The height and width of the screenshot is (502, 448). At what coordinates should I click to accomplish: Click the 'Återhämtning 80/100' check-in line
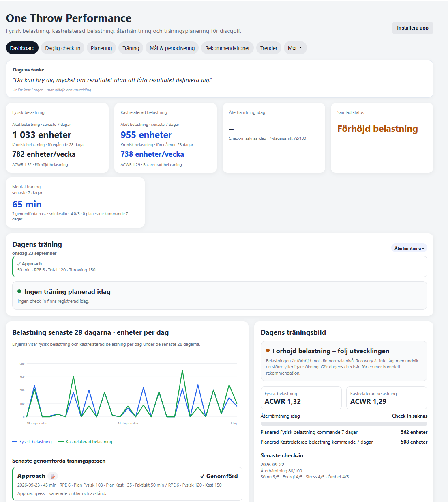[281, 471]
